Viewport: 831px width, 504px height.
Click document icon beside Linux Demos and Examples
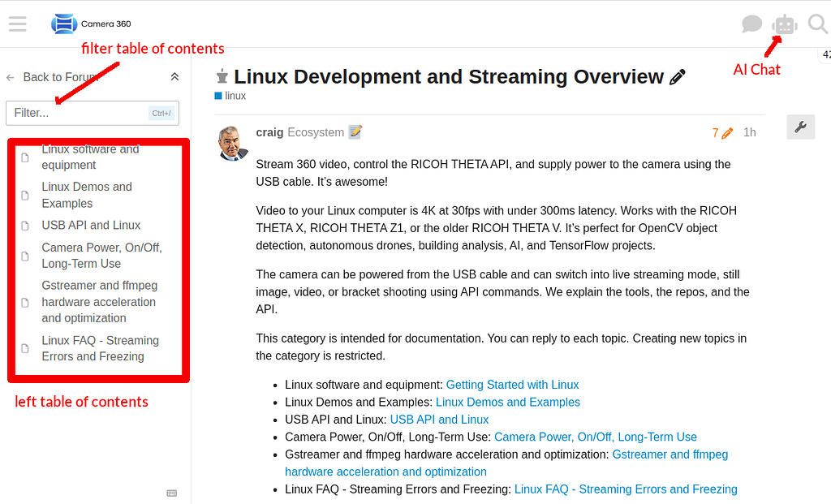pyautogui.click(x=25, y=196)
